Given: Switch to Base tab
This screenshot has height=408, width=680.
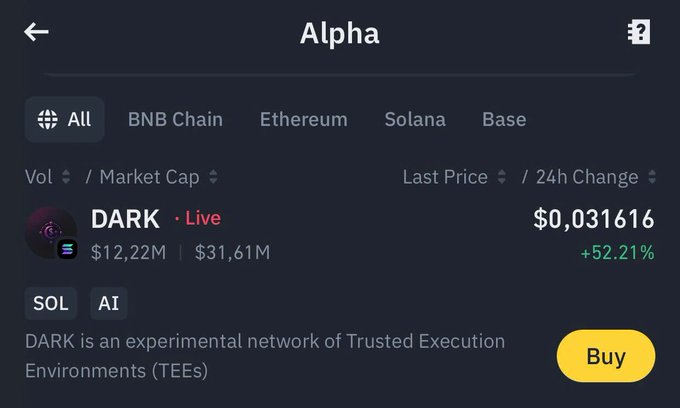Looking at the screenshot, I should (x=504, y=120).
